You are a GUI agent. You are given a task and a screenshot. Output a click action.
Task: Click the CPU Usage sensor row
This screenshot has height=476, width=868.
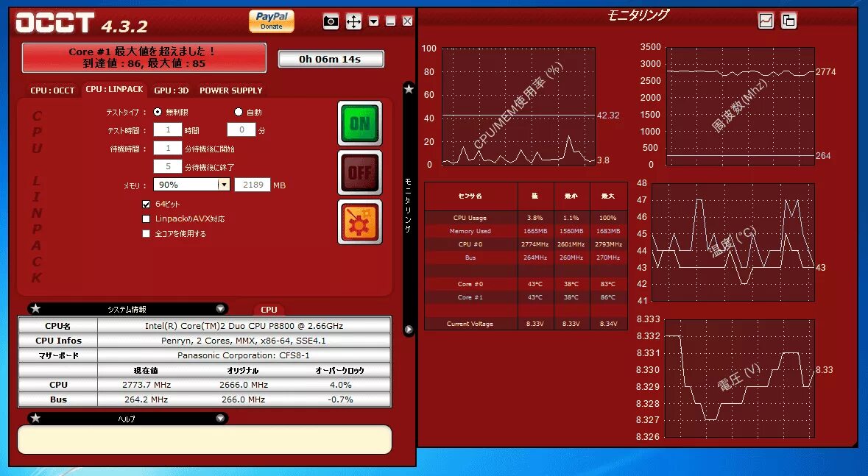(526, 218)
